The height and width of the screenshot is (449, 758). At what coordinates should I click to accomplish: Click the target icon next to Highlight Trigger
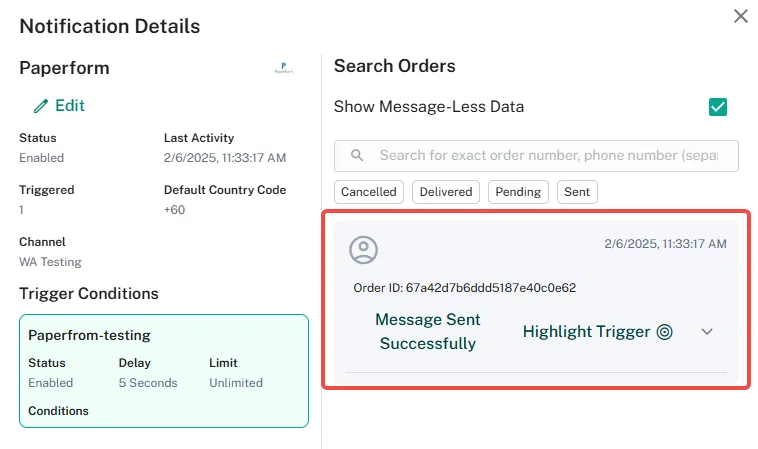(x=665, y=332)
